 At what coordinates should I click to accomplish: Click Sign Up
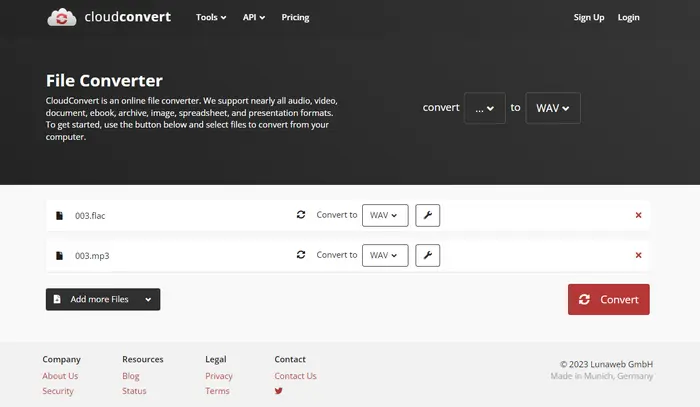tap(588, 17)
